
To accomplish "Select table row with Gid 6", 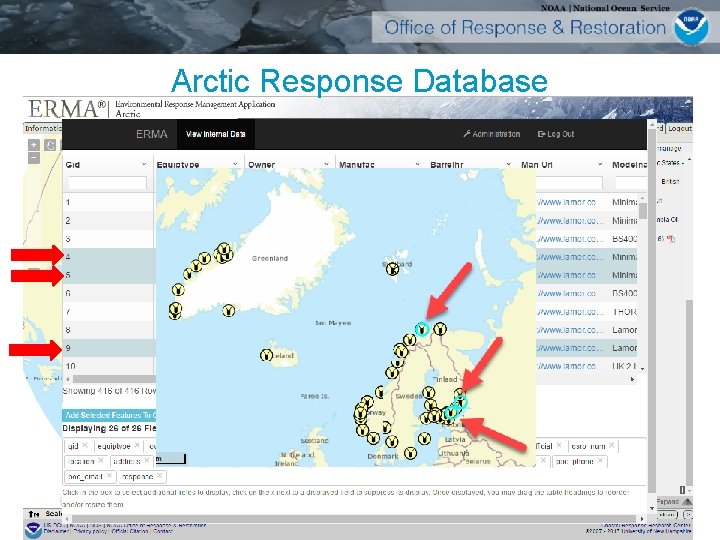I will point(109,293).
